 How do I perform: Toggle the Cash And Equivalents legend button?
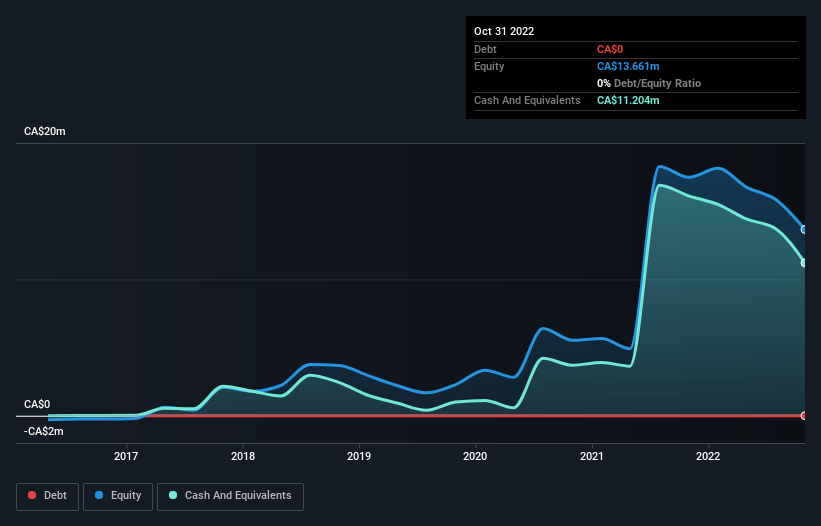(230, 496)
